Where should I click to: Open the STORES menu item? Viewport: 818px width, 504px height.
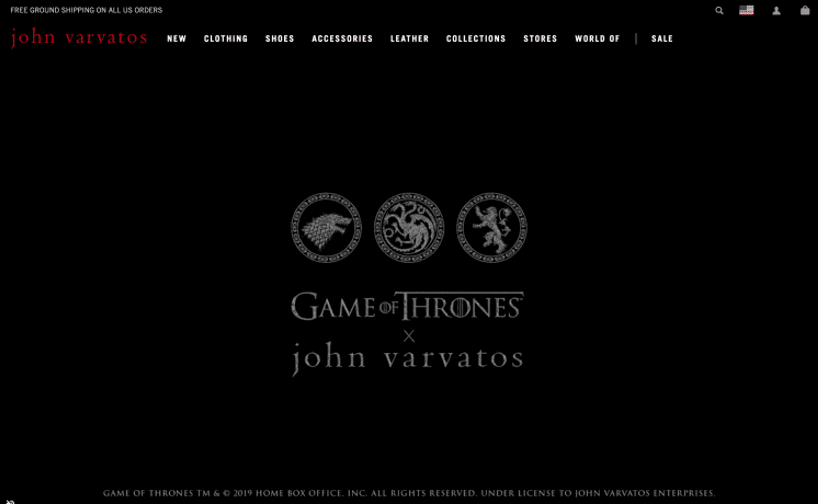coord(540,39)
